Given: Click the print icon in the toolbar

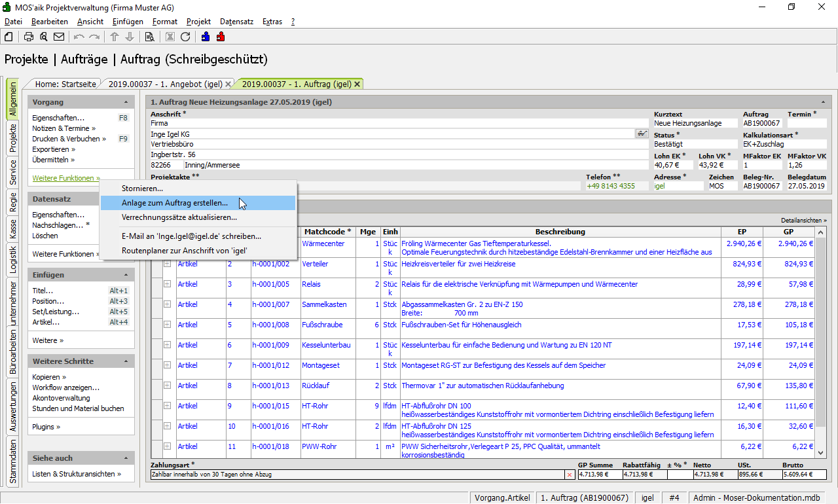Looking at the screenshot, I should pyautogui.click(x=29, y=37).
